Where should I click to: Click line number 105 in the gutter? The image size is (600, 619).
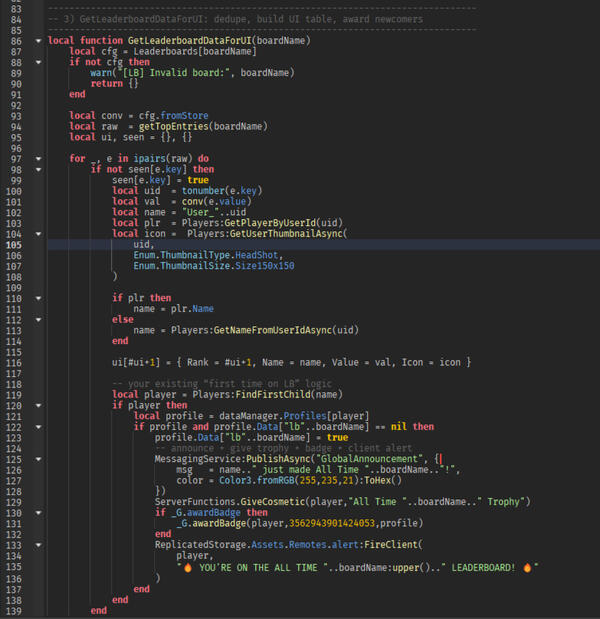(x=13, y=245)
